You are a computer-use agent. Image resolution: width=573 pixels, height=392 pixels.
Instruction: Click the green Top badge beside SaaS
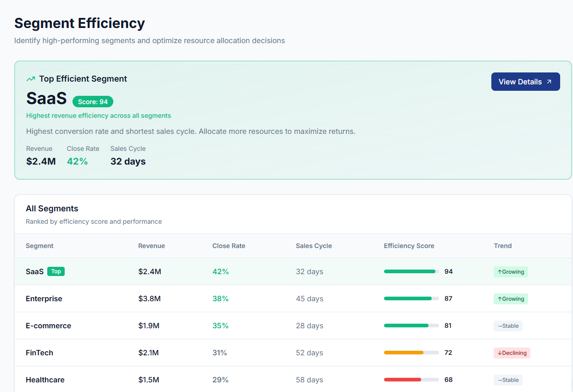[56, 271]
